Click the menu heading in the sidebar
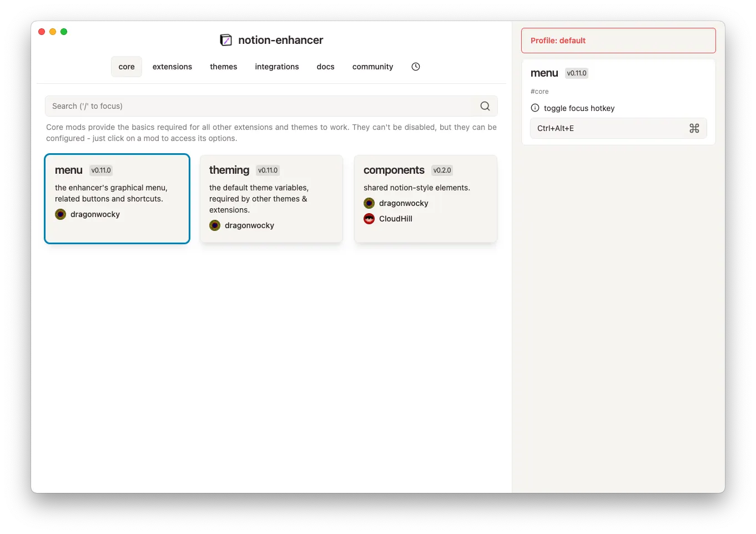The image size is (756, 534). pyautogui.click(x=545, y=73)
